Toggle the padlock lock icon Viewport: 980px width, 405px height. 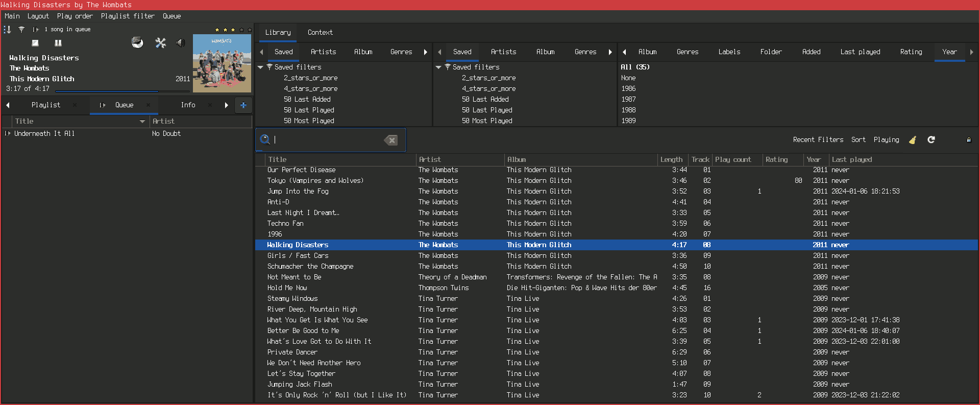pyautogui.click(x=969, y=139)
